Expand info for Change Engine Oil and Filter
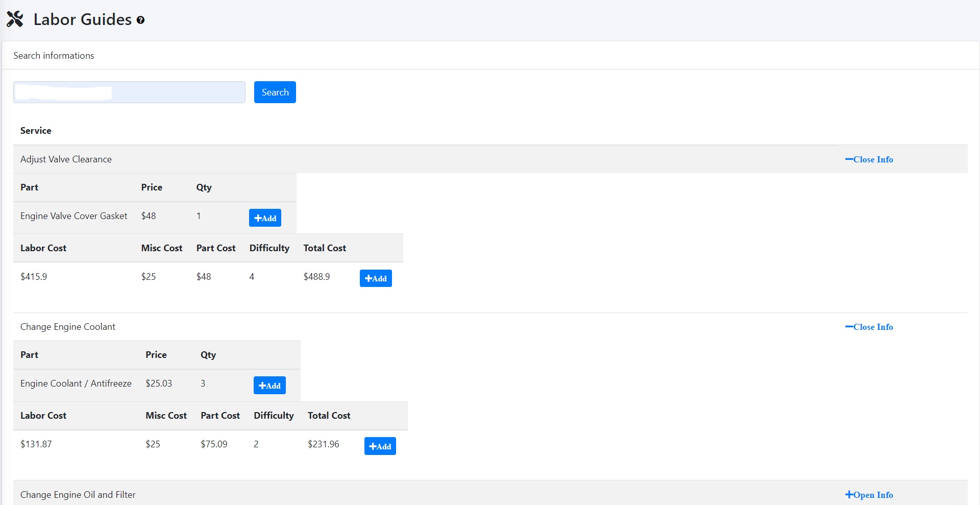 (x=869, y=495)
